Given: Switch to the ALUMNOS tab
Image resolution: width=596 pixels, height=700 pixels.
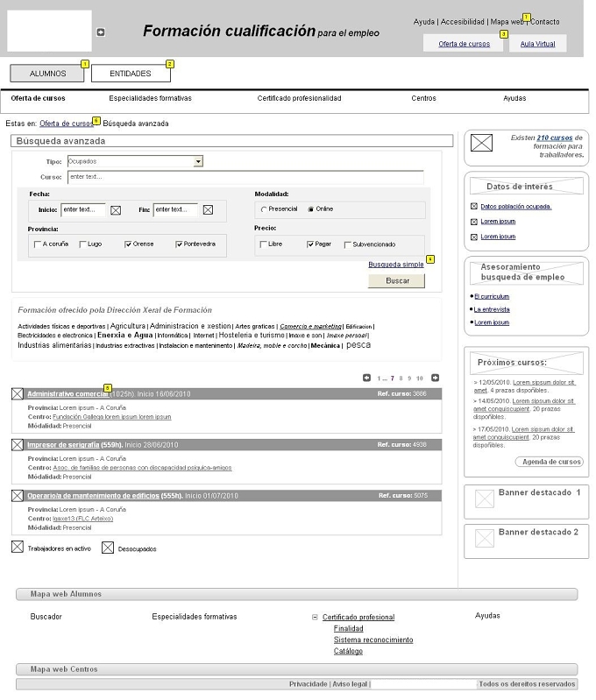Looking at the screenshot, I should 47,74.
